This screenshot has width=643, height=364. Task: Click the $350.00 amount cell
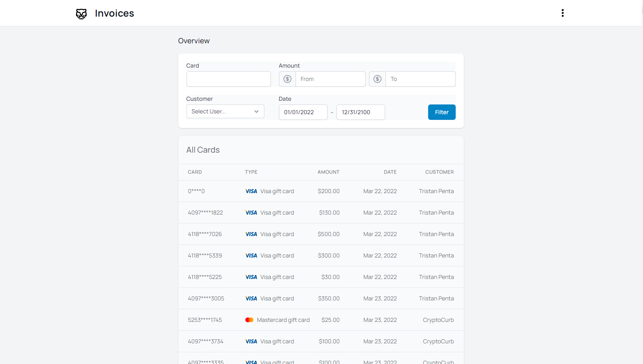(x=329, y=298)
